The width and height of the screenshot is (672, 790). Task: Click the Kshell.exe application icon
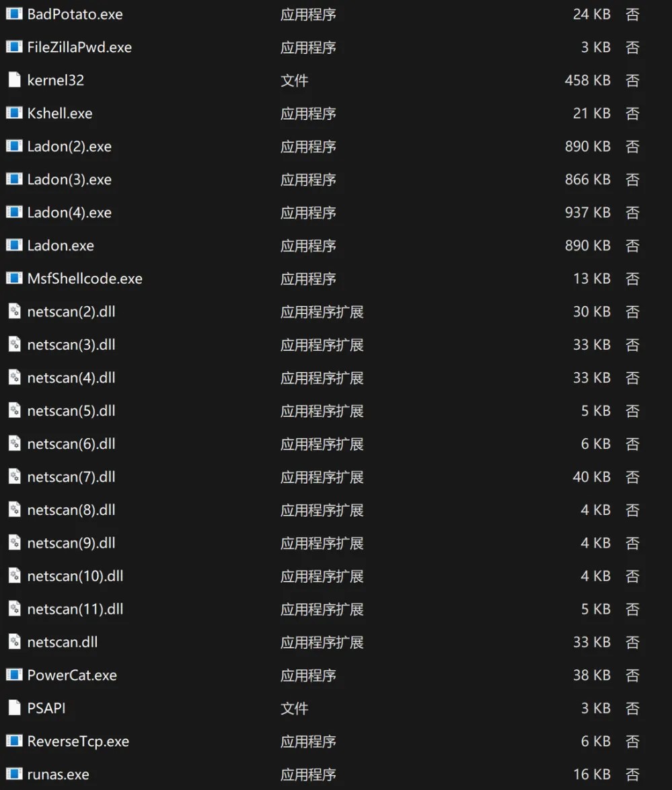(x=14, y=113)
